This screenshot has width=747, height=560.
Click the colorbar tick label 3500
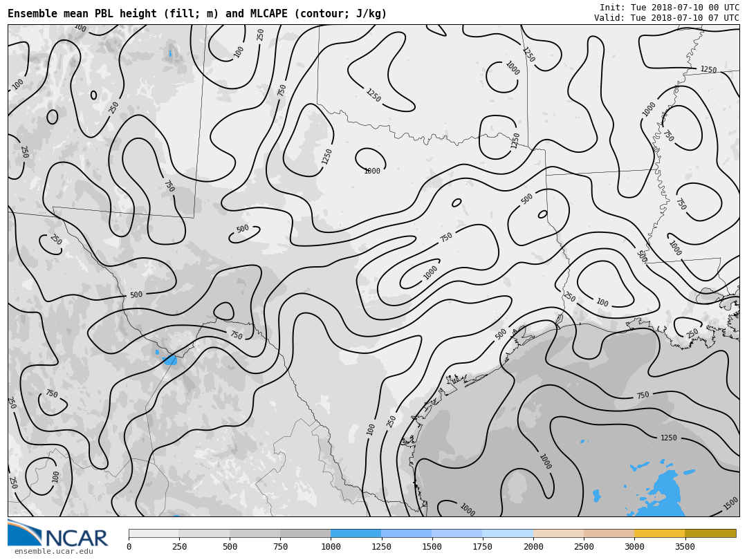coord(685,547)
